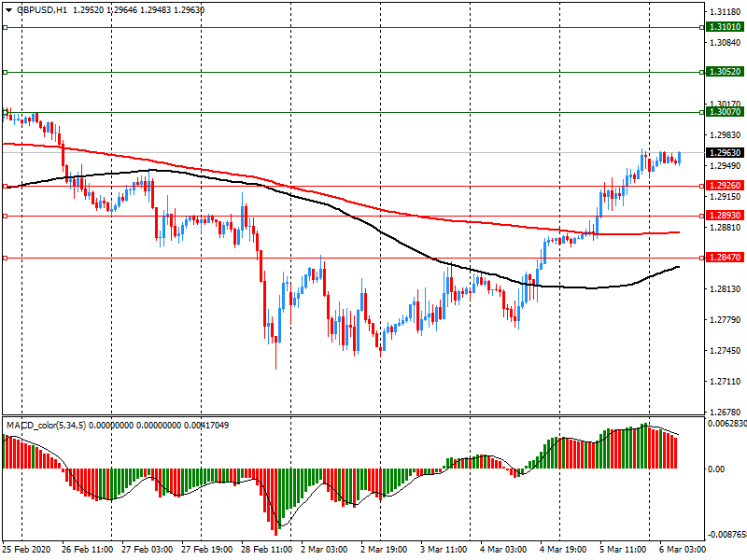Click the GBPUSD,H1 chart title text
The height and width of the screenshot is (560, 747).
click(42, 10)
